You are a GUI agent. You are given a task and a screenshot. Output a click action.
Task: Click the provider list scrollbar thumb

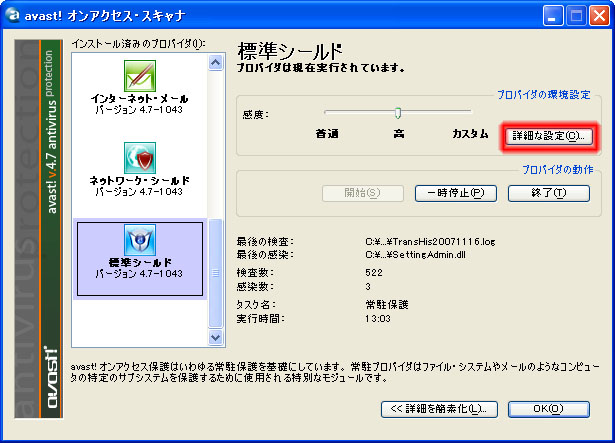click(216, 273)
